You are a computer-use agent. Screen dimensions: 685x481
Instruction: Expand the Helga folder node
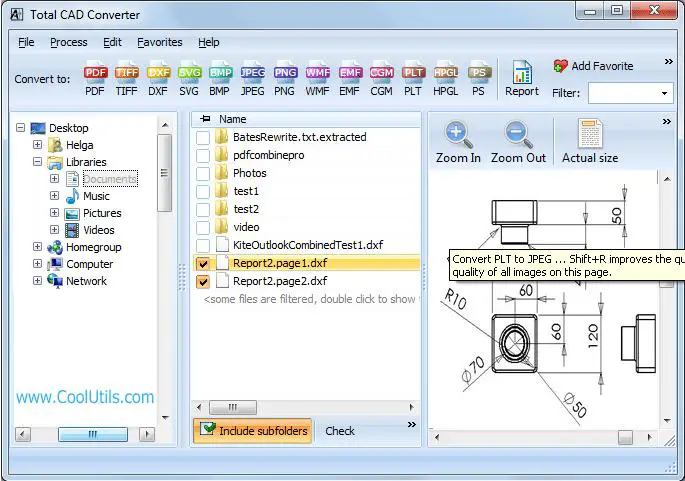(x=38, y=145)
